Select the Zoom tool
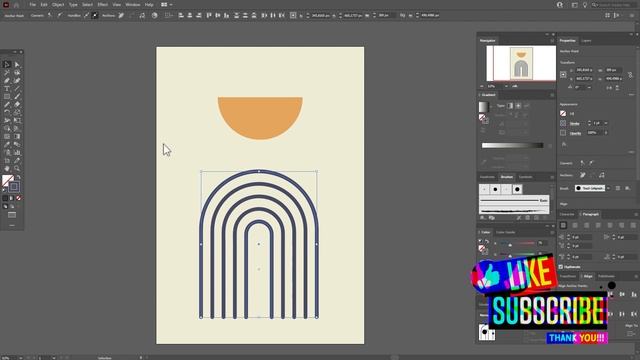This screenshot has height=360, width=640. coord(17,168)
